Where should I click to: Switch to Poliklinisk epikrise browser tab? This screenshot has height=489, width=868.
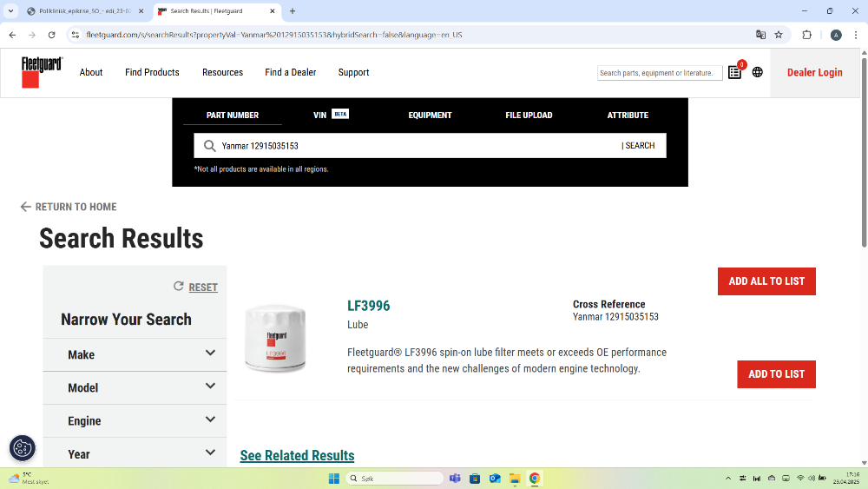tap(83, 11)
